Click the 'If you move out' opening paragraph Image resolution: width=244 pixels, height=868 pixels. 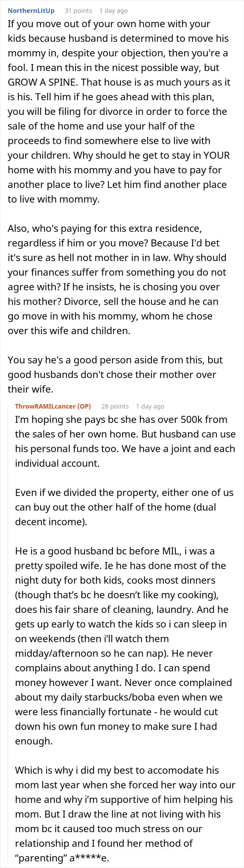coord(119,111)
